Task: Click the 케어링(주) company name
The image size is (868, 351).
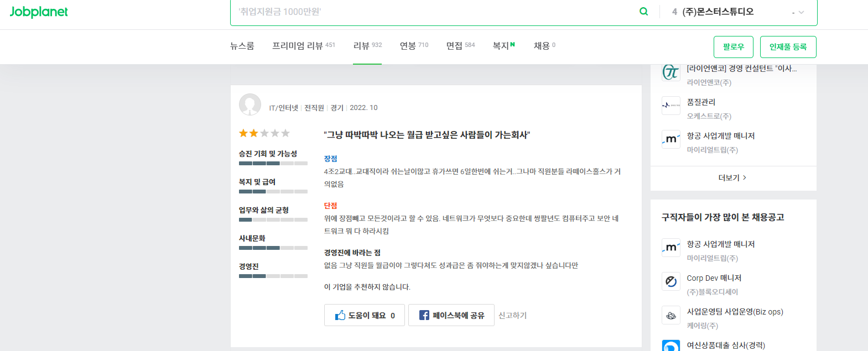Action: coord(703,326)
